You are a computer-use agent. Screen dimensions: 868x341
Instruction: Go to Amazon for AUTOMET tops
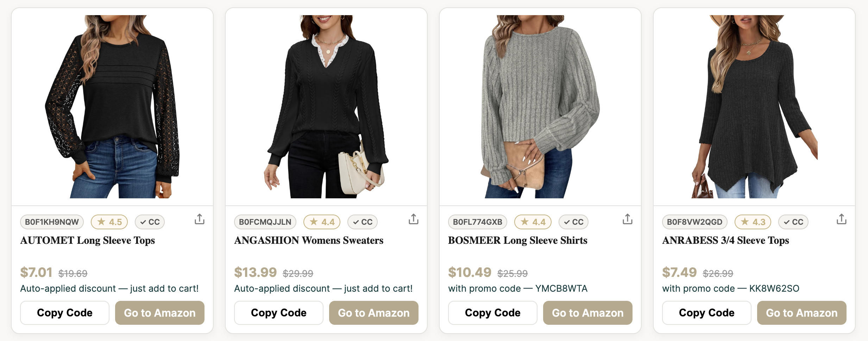pyautogui.click(x=160, y=313)
